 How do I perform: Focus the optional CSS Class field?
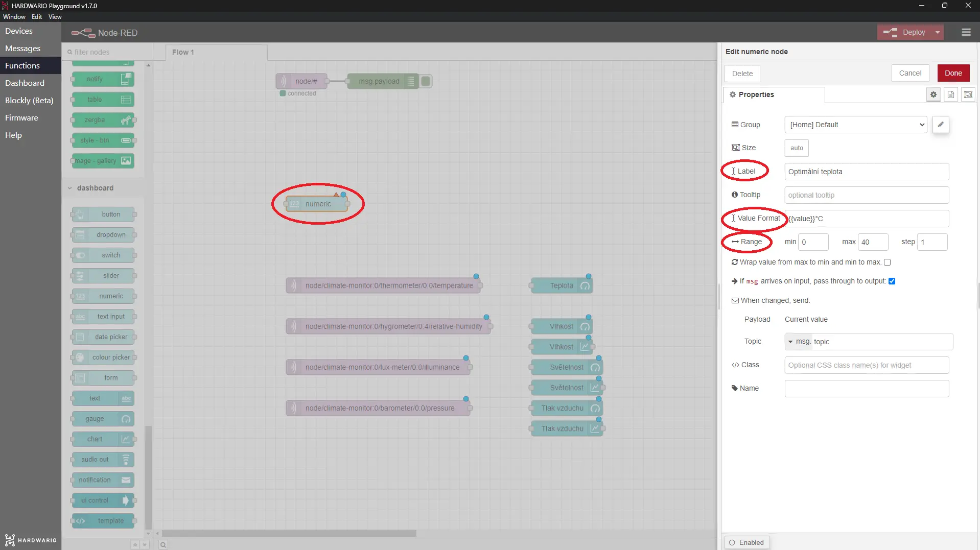pos(867,365)
